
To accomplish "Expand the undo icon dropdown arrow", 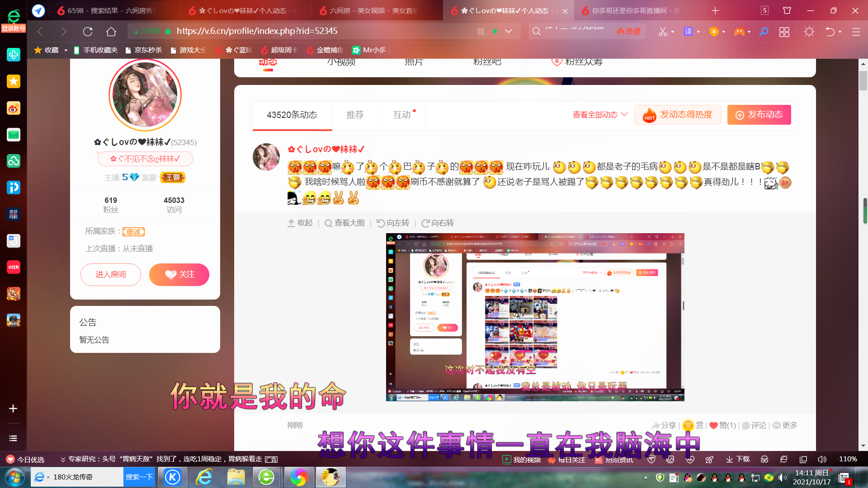I will pos(840,32).
